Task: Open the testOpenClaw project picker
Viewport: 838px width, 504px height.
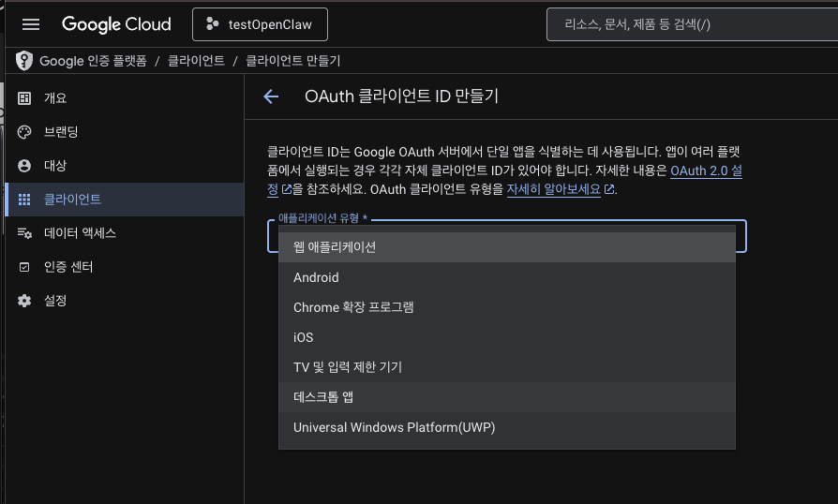Action: coord(260,24)
